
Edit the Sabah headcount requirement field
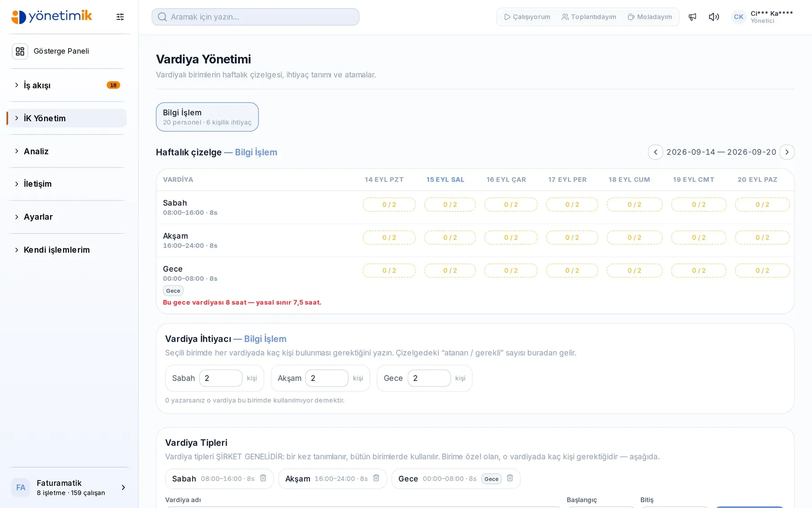[x=221, y=378]
